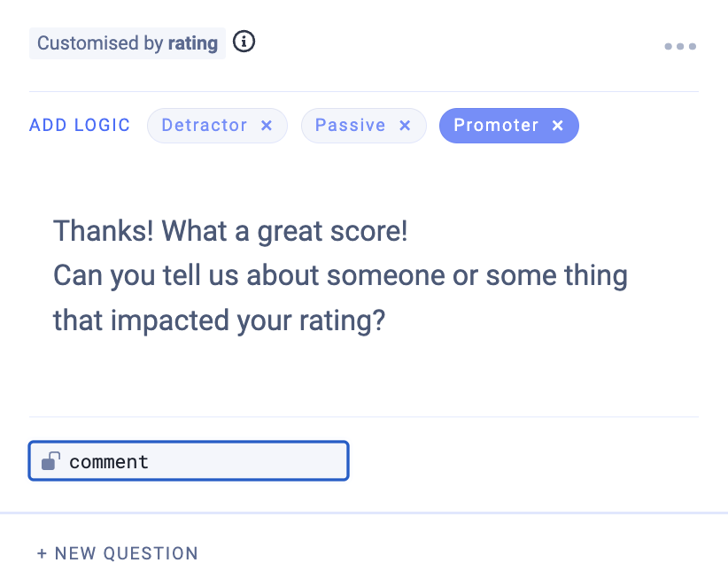Toggle the unlock icon in the comment field
The height and width of the screenshot is (586, 728).
point(51,461)
